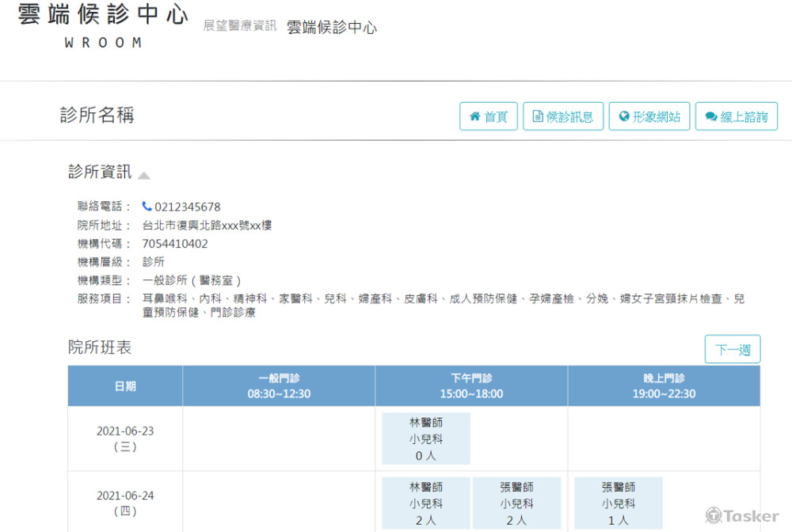792x532 pixels.
Task: Open waiting info via 候診訊息 button
Action: tap(563, 116)
